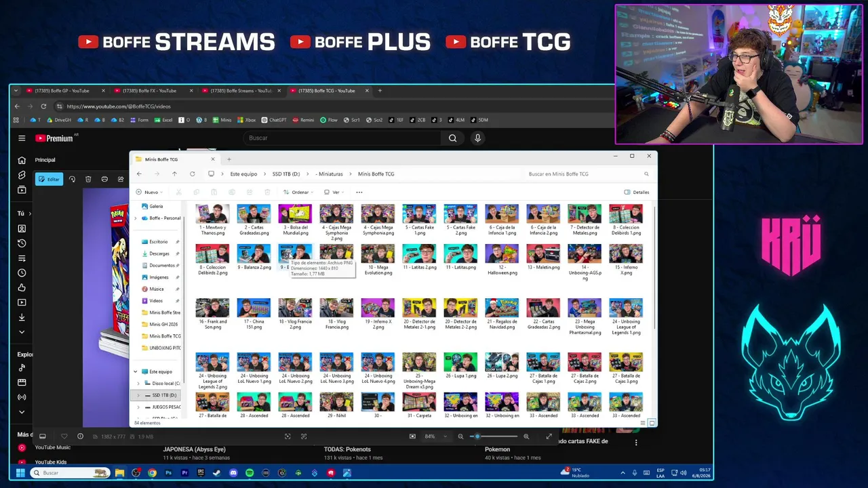Add a new tab in File Explorer
The height and width of the screenshot is (488, 868).
point(229,159)
